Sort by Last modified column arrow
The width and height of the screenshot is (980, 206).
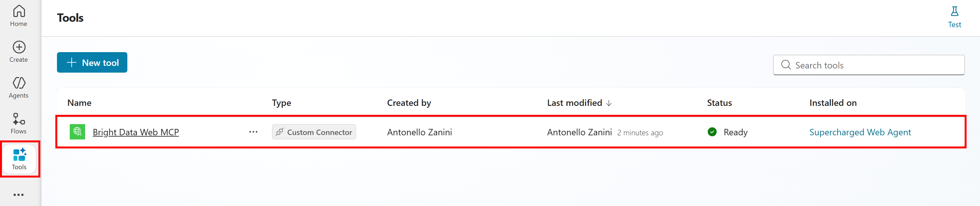(609, 103)
